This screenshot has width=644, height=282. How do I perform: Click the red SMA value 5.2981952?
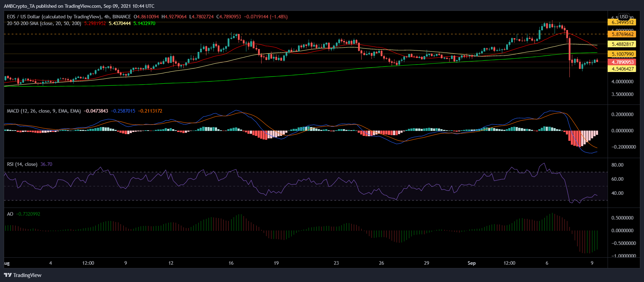coord(95,23)
